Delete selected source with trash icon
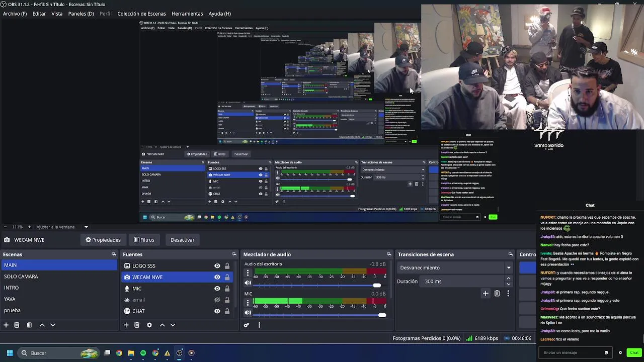644x362 pixels. click(x=137, y=325)
